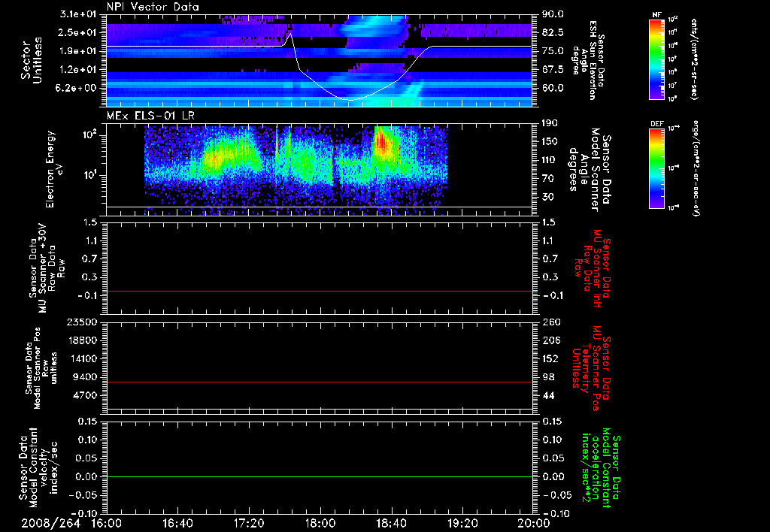Click the '2008/264' date label

51,523
